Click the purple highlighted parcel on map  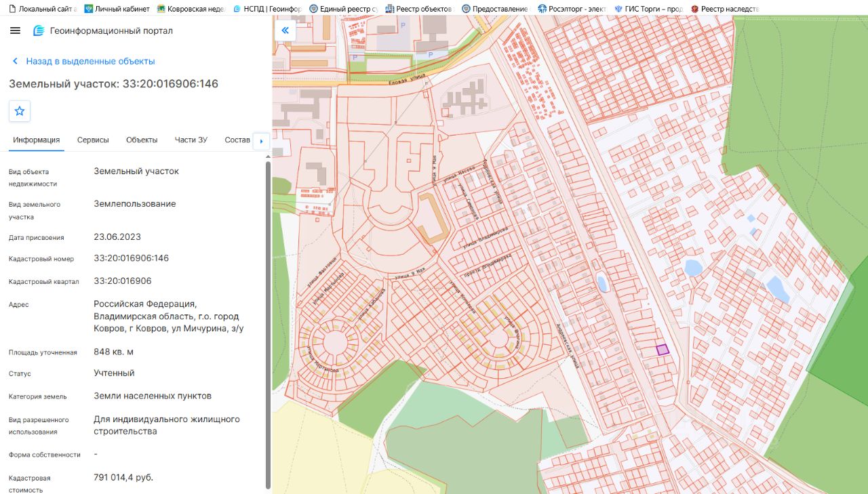click(662, 350)
